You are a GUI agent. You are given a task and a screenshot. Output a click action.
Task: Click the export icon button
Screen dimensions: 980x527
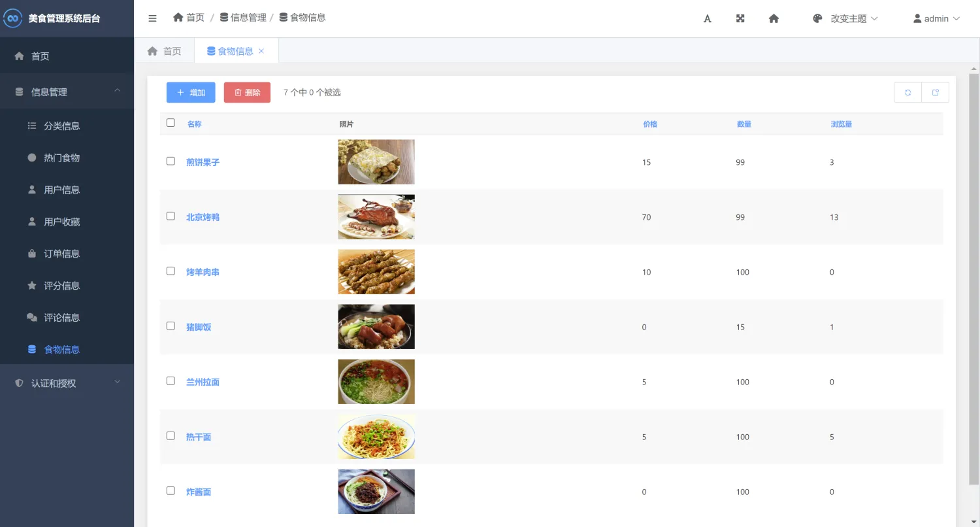tap(936, 93)
